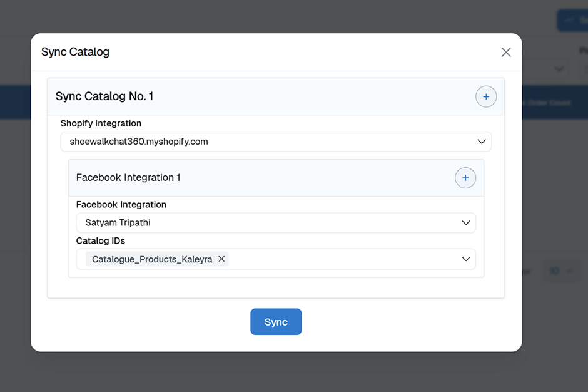This screenshot has width=588, height=392.
Task: Close the Sync Catalog dialog
Action: tap(506, 53)
